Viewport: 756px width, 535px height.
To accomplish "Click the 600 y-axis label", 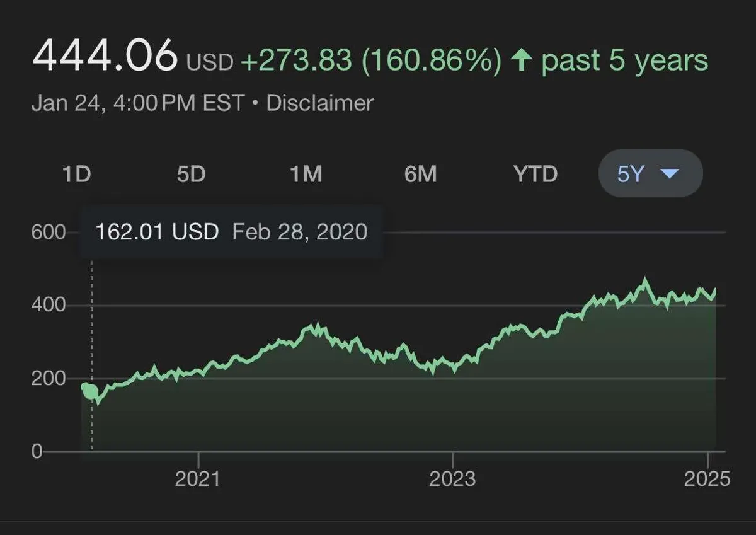I will [x=49, y=232].
